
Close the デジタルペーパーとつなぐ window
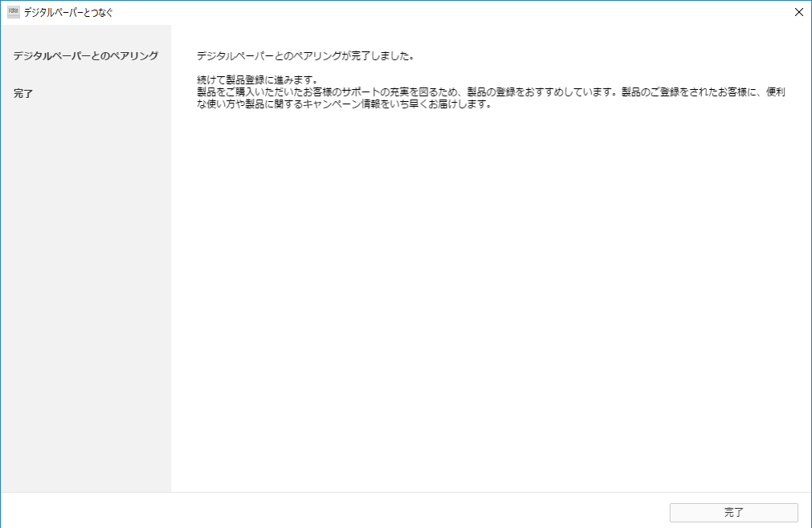798,12
